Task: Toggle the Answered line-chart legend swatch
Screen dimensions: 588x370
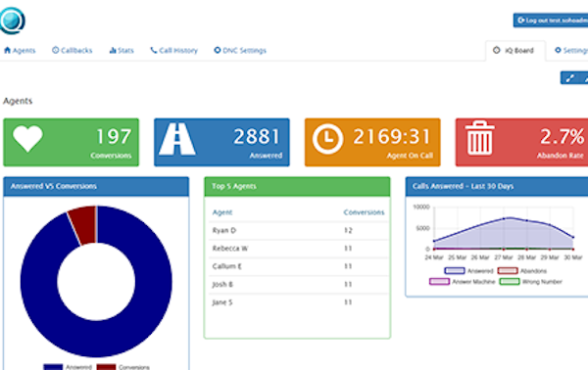Action: [x=455, y=271]
